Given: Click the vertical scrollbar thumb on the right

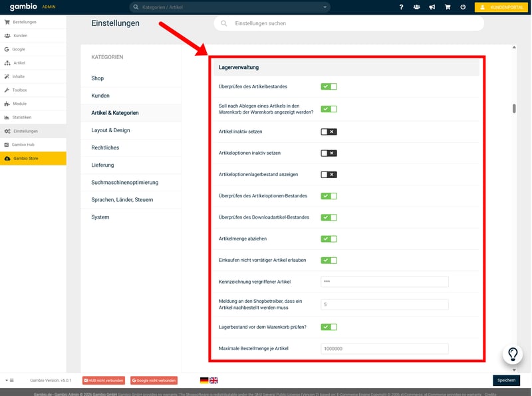Looking at the screenshot, I should 514,109.
